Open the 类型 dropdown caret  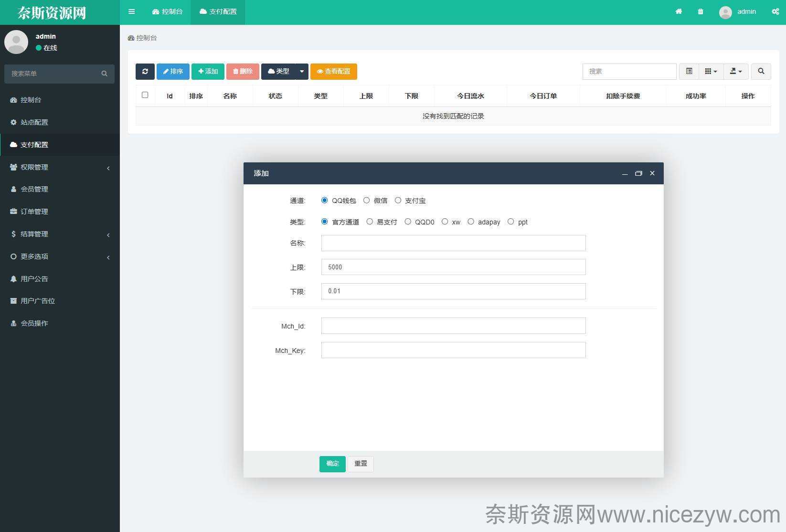click(x=302, y=71)
